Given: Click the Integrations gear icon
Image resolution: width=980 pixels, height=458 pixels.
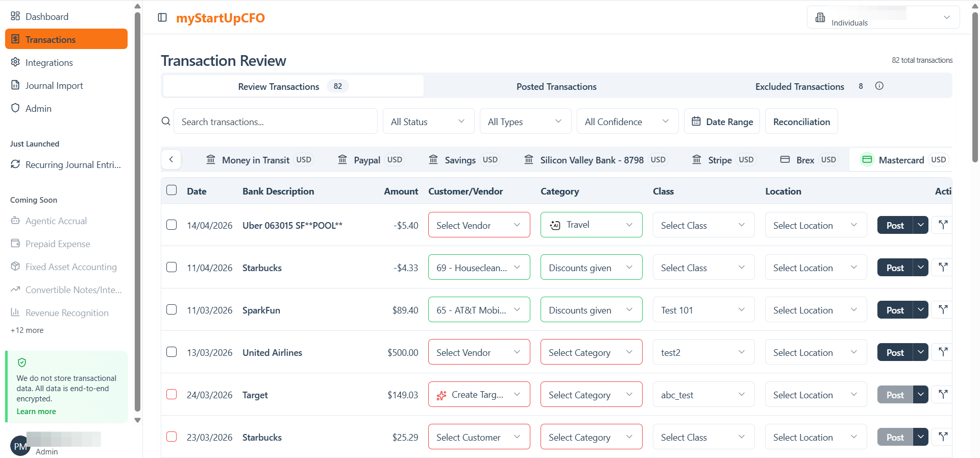Looking at the screenshot, I should [15, 62].
